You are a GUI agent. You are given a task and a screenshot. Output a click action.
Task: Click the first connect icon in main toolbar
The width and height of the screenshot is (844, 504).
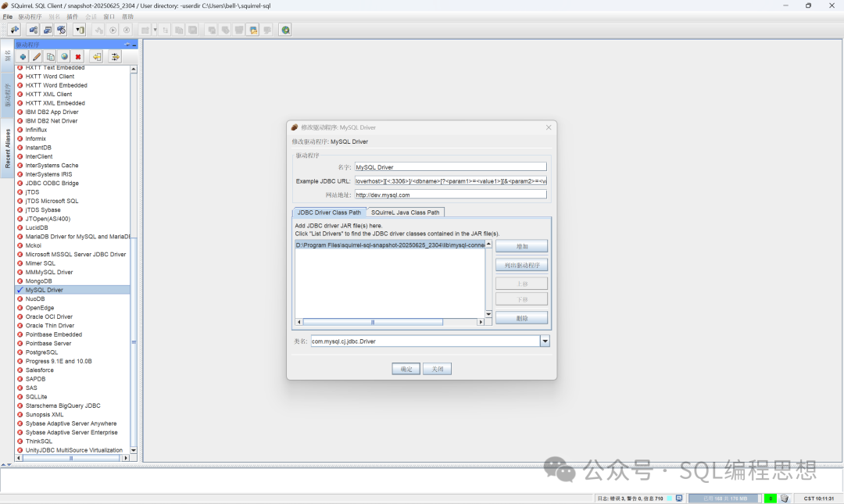point(14,30)
